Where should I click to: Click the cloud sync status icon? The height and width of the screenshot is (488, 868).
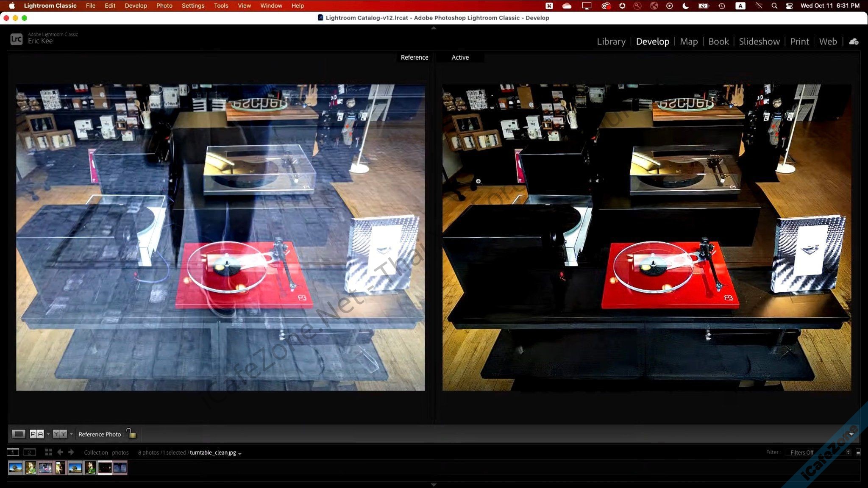tap(854, 42)
